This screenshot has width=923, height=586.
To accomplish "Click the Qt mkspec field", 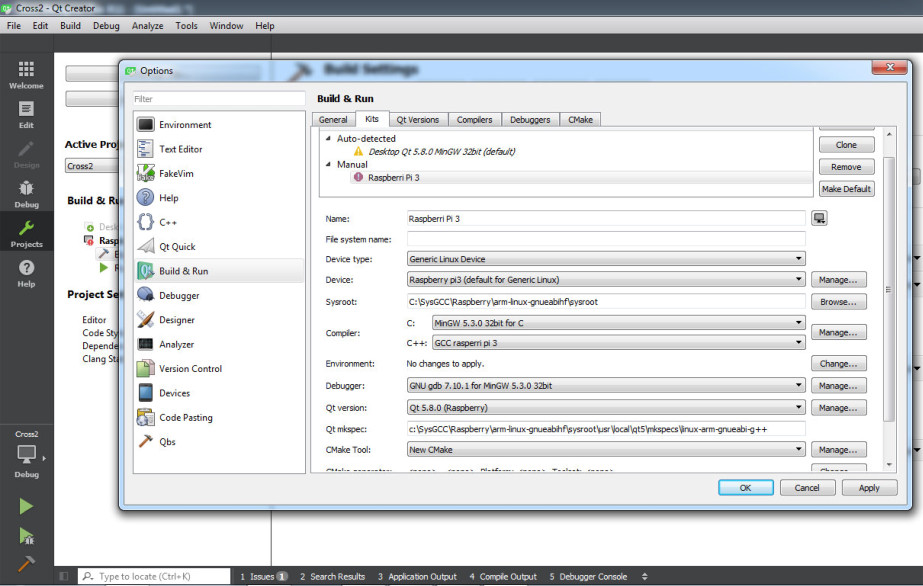I will (606, 429).
